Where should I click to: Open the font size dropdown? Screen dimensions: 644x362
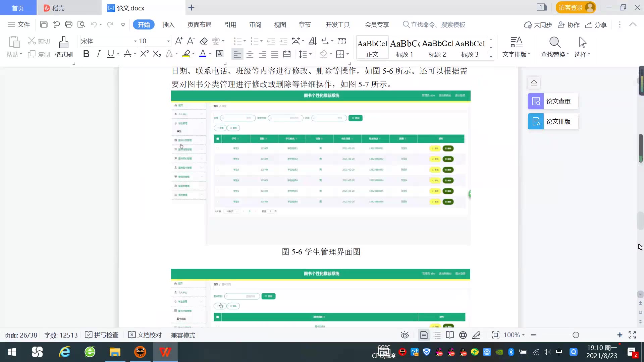point(168,41)
